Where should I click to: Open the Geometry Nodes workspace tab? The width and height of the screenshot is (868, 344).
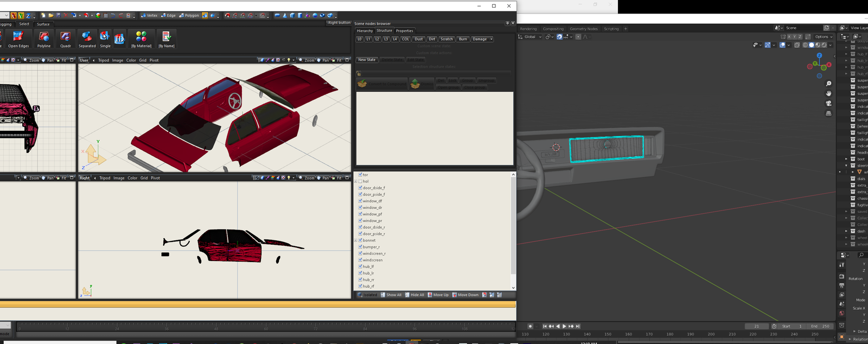[583, 29]
